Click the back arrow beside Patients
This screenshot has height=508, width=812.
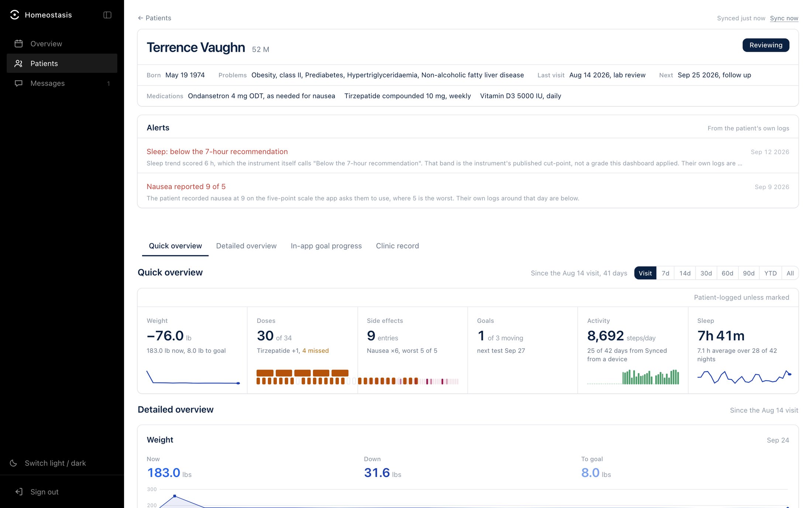[140, 18]
